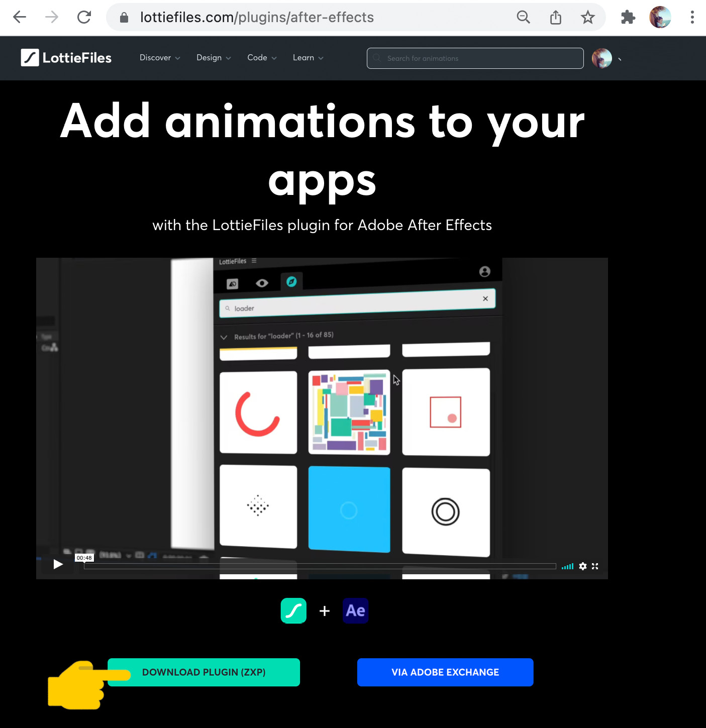Open the Code dropdown menu

pyautogui.click(x=262, y=58)
